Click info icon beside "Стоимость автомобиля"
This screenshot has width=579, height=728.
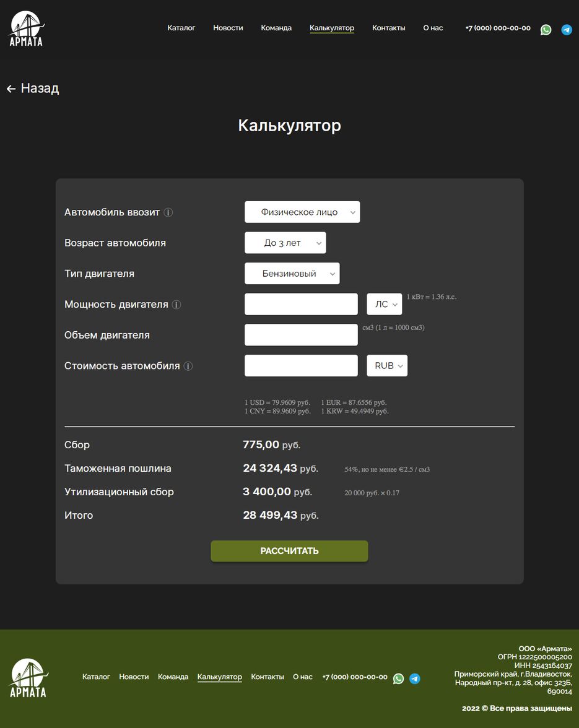click(x=188, y=366)
